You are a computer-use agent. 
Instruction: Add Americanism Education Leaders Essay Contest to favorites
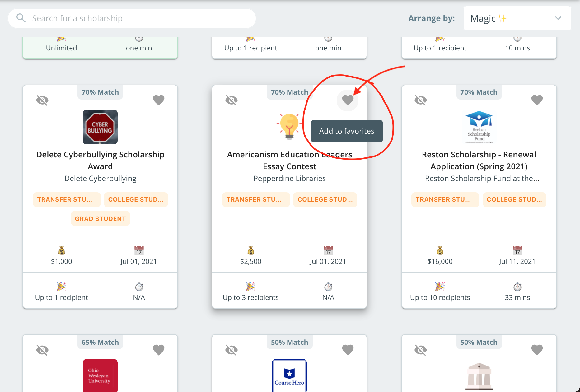[348, 100]
